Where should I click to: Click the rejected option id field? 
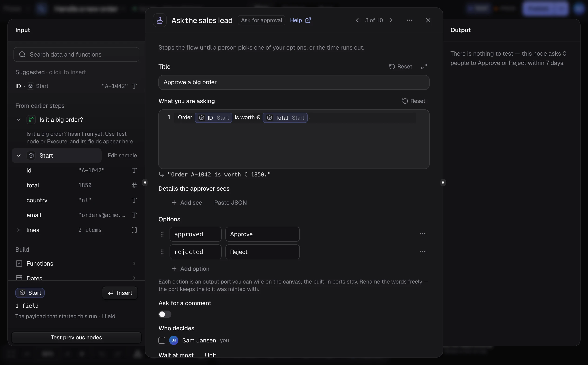(x=195, y=252)
